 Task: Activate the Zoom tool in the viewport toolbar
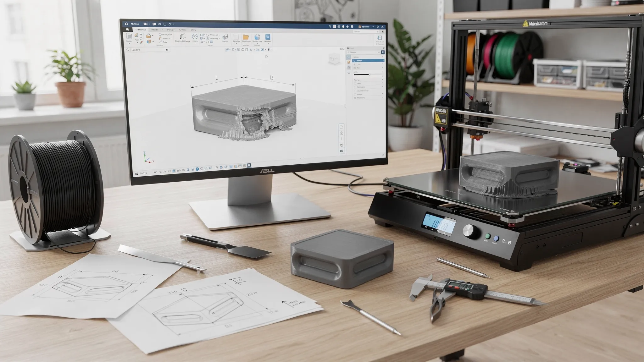(341, 133)
